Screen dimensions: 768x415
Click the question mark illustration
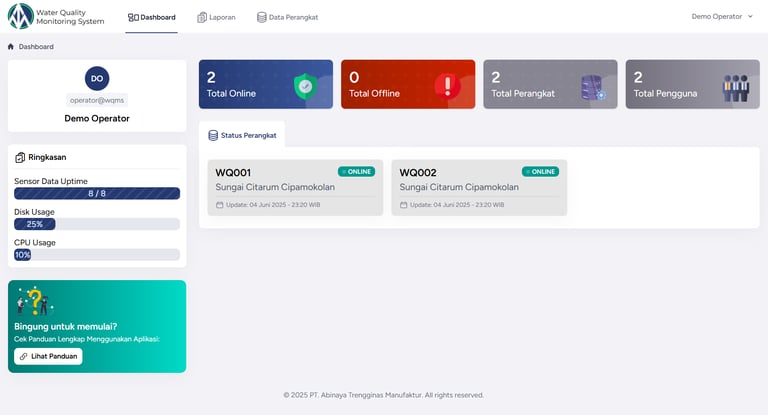pos(34,300)
